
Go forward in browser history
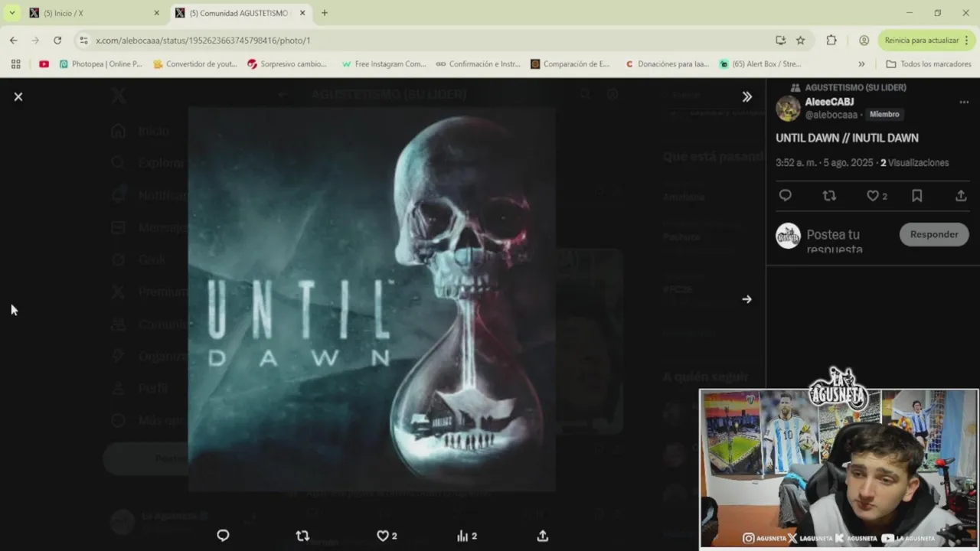click(35, 40)
